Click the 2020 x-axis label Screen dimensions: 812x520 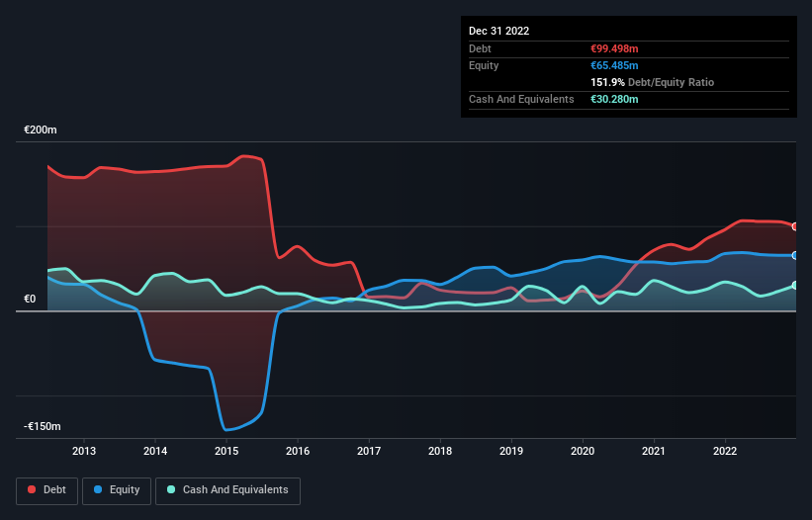pyautogui.click(x=583, y=451)
